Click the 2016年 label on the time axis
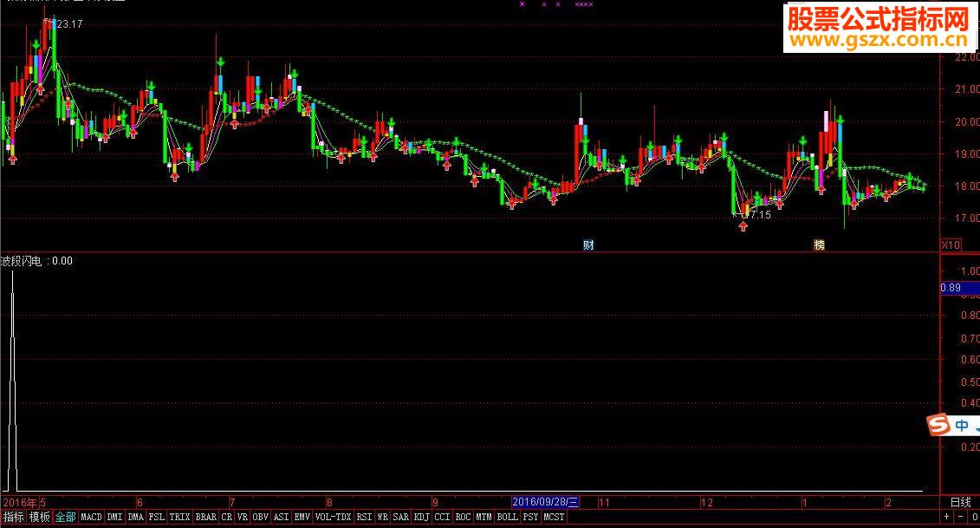Viewport: 980px width, 528px height. pyautogui.click(x=19, y=502)
